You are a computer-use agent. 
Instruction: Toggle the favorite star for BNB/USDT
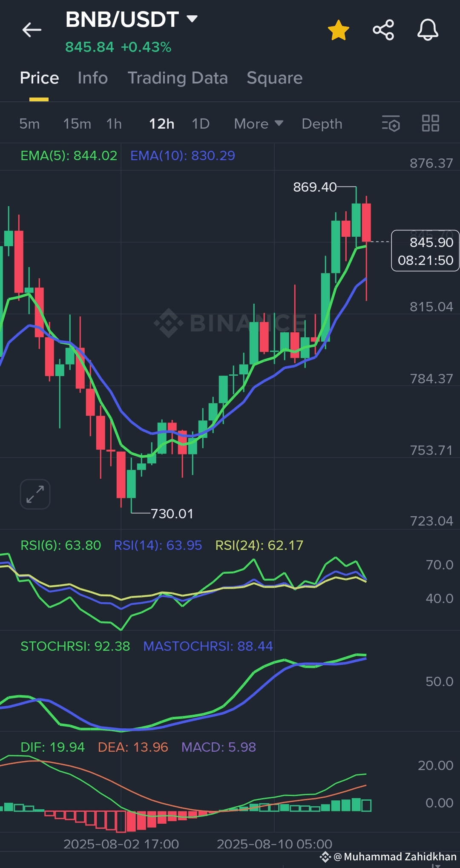pyautogui.click(x=339, y=30)
